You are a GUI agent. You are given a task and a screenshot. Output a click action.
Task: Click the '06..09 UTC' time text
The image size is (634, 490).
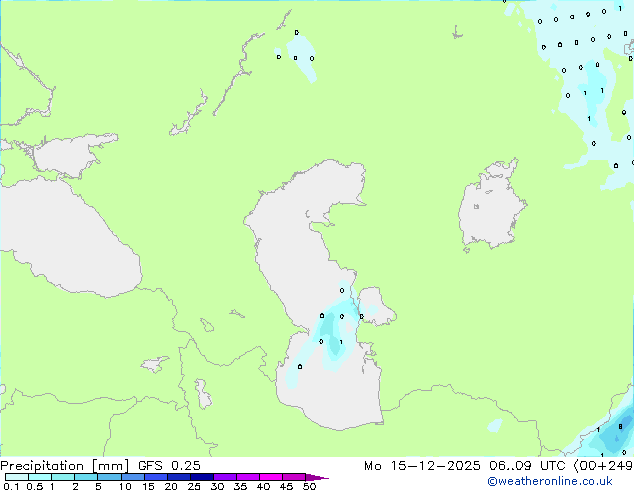(527, 466)
